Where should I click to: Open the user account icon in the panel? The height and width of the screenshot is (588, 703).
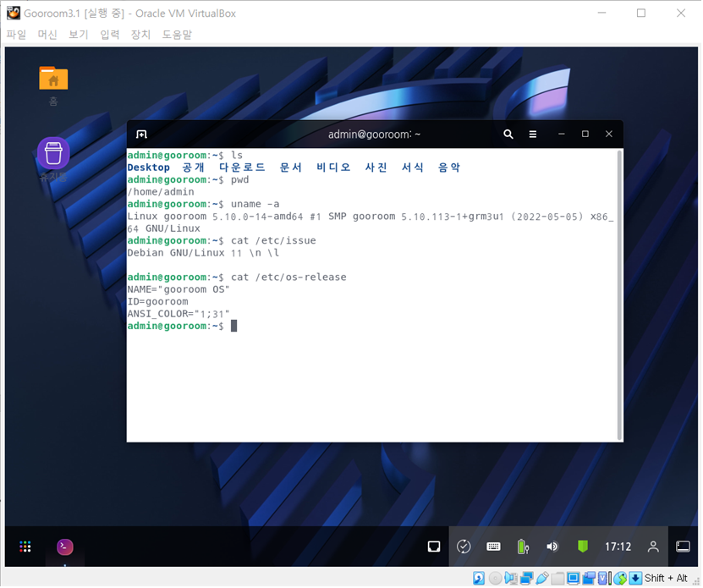(654, 547)
